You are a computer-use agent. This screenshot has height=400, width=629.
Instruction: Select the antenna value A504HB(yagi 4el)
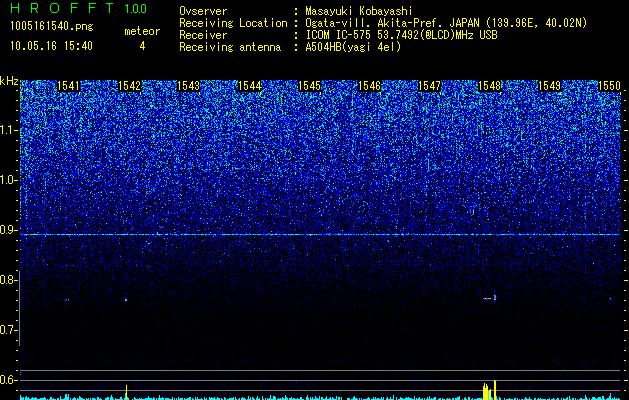(353, 47)
